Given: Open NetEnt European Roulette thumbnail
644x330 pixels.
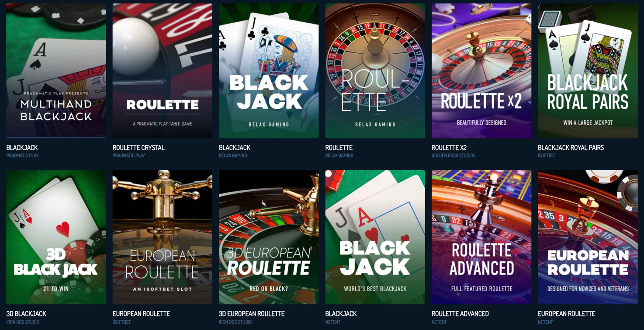Looking at the screenshot, I should pos(588,237).
